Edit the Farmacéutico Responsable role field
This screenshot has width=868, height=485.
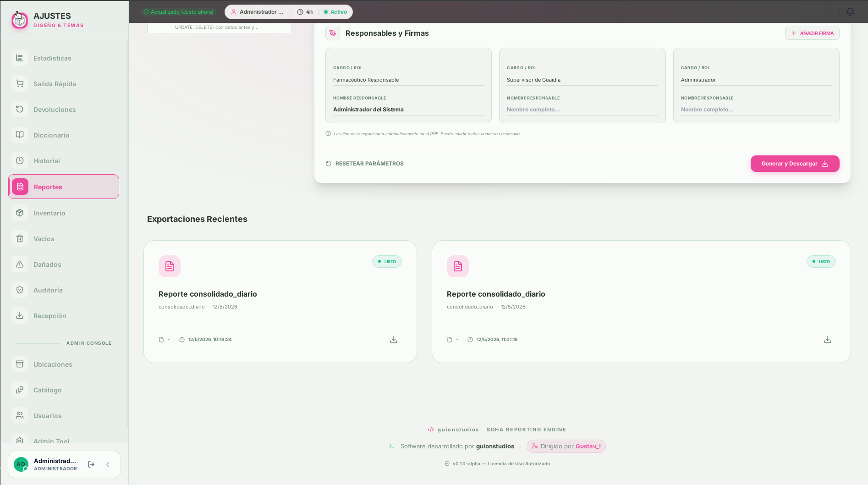[408, 80]
